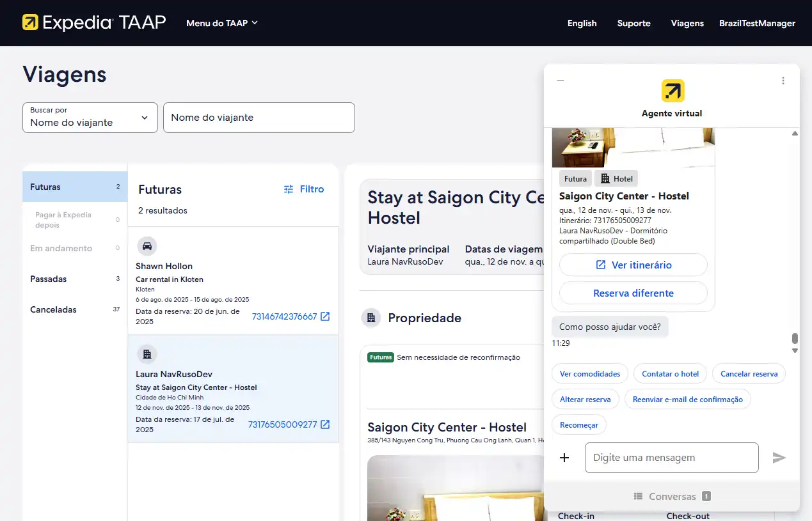Screen dimensions: 812x521
Task: Choose the Ver comodidades quick reply
Action: [590, 373]
